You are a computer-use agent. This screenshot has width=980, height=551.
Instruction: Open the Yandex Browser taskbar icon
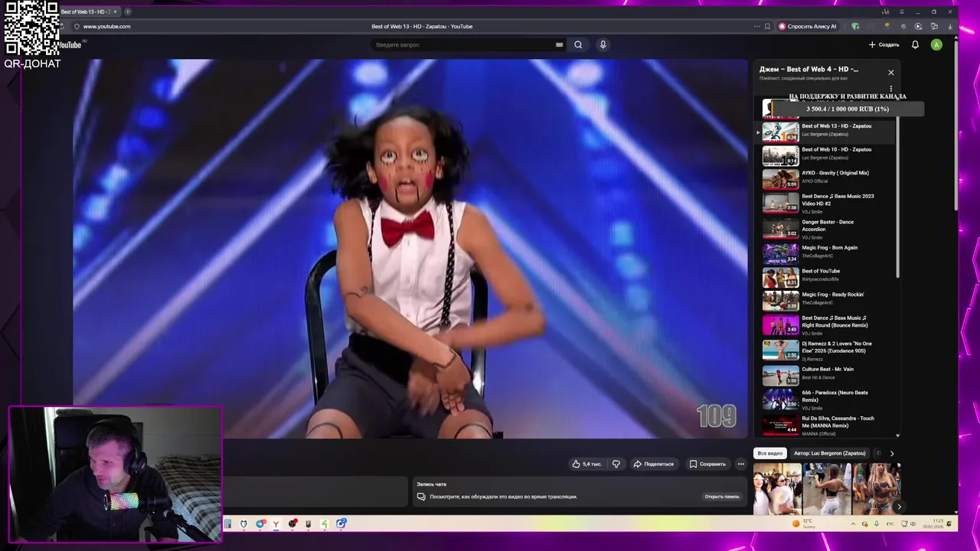click(x=276, y=524)
